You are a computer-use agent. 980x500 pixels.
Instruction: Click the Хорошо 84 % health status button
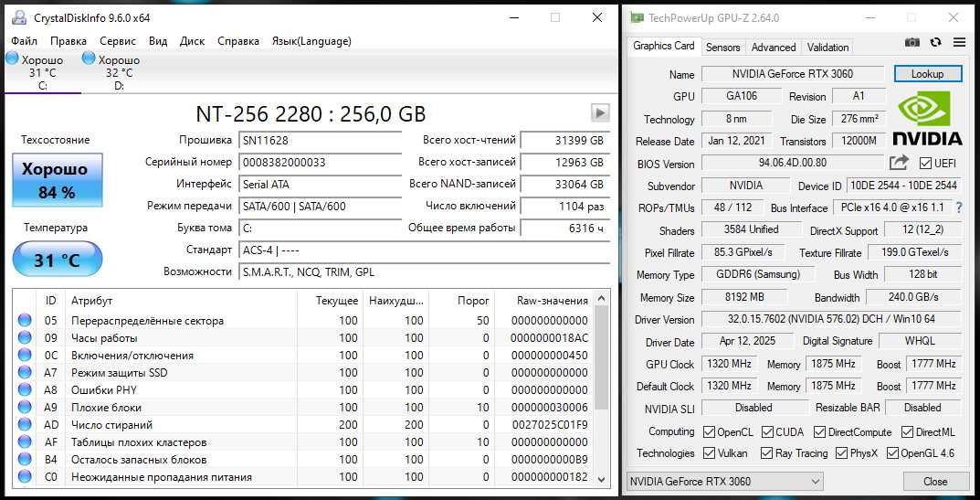point(57,180)
